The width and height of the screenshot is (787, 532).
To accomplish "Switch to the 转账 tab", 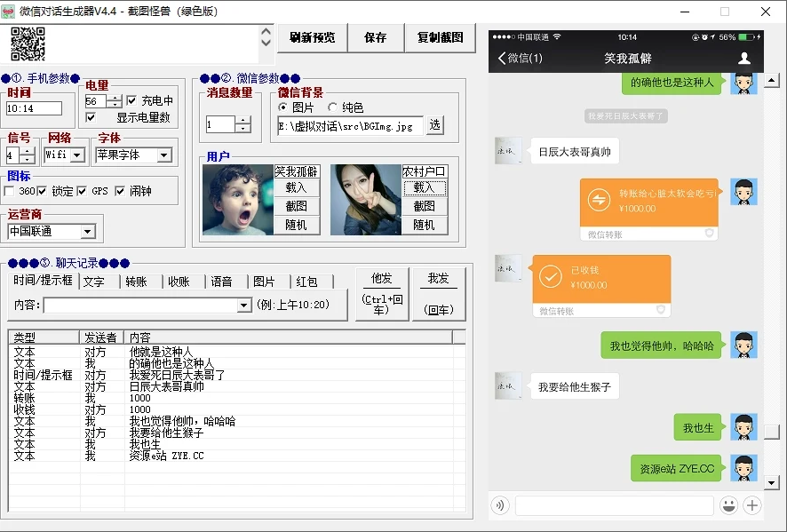I will (136, 282).
